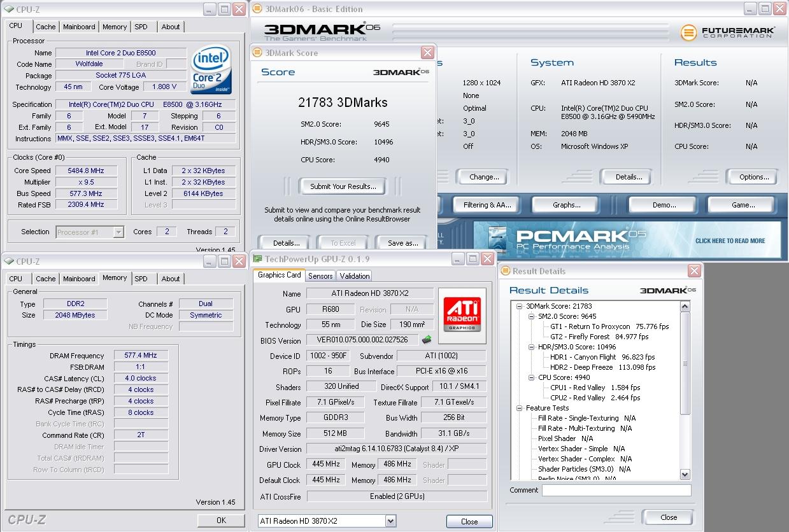Click the 21783 3DMarks score text
The image size is (789, 532).
pyautogui.click(x=343, y=102)
